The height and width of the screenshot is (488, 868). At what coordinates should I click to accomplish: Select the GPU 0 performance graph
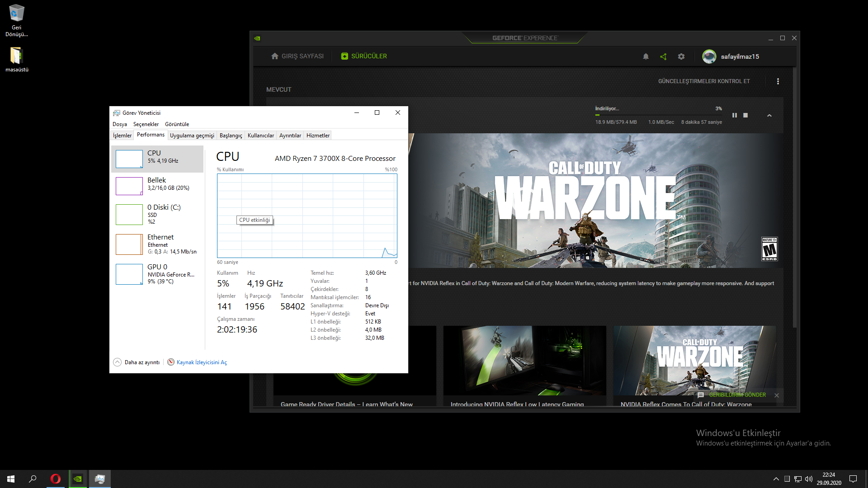tap(129, 274)
